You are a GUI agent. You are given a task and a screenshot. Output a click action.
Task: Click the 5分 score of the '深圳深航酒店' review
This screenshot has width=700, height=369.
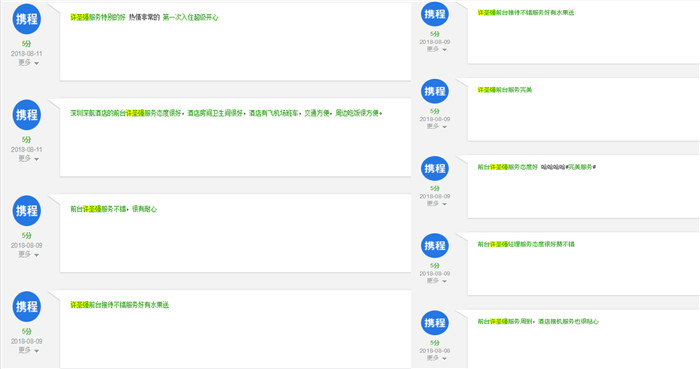[x=27, y=140]
